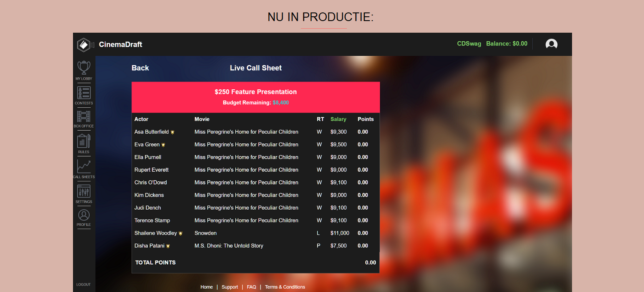644x292 pixels.
Task: Click the $9,500 salary value
Action: click(339, 144)
